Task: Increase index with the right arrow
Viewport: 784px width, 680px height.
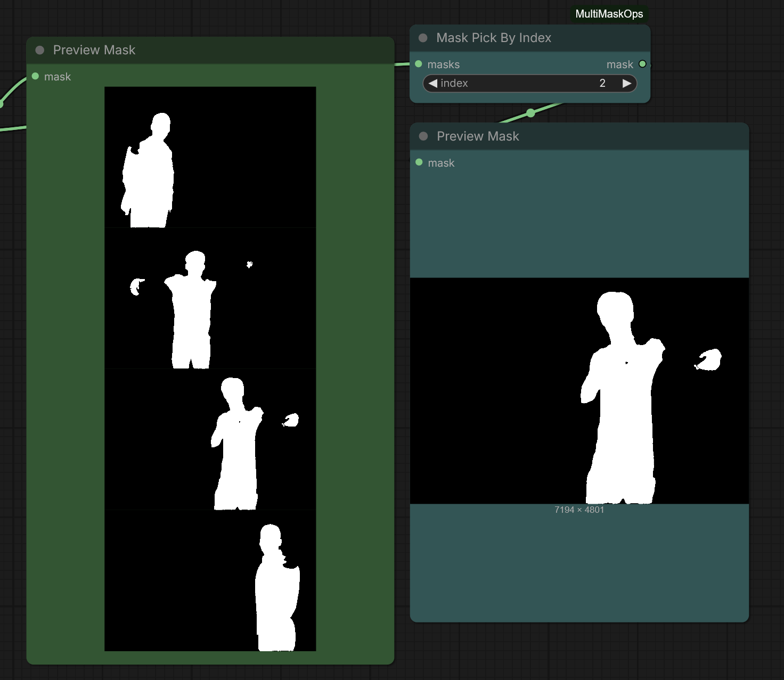Action: (627, 83)
